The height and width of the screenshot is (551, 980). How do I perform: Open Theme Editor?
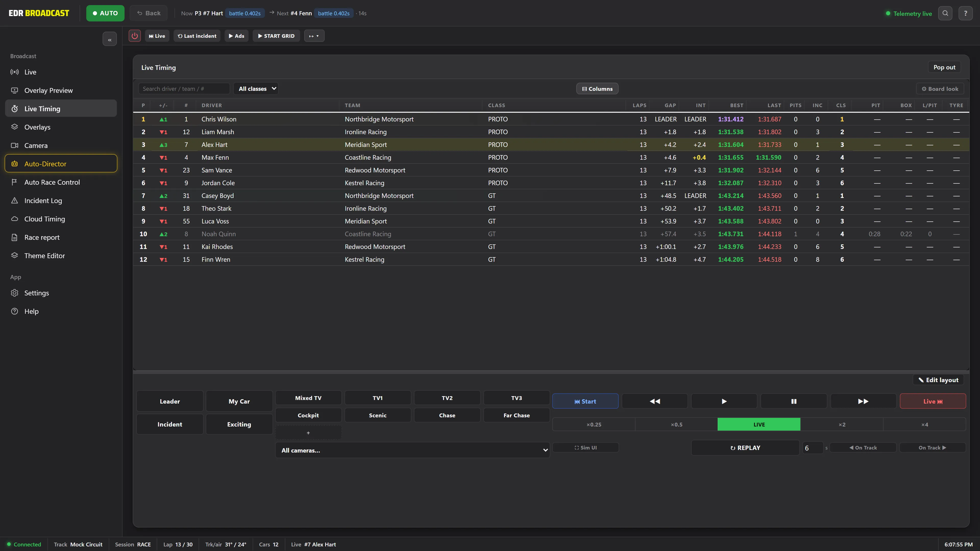click(61, 256)
